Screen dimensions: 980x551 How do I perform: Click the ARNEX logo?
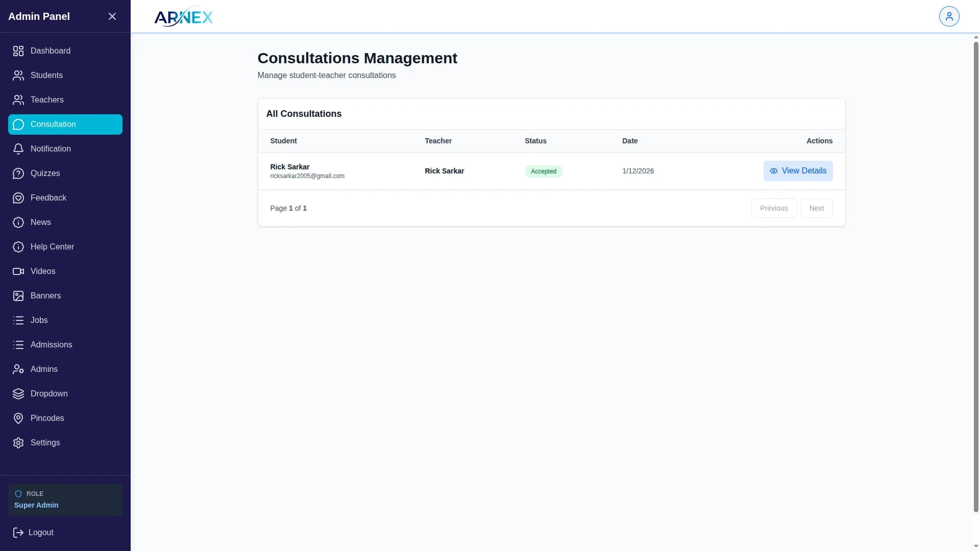coord(184,17)
